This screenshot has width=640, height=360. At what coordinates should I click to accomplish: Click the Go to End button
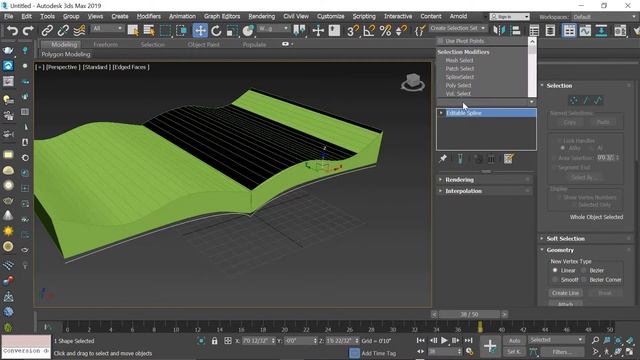pyautogui.click(x=469, y=340)
